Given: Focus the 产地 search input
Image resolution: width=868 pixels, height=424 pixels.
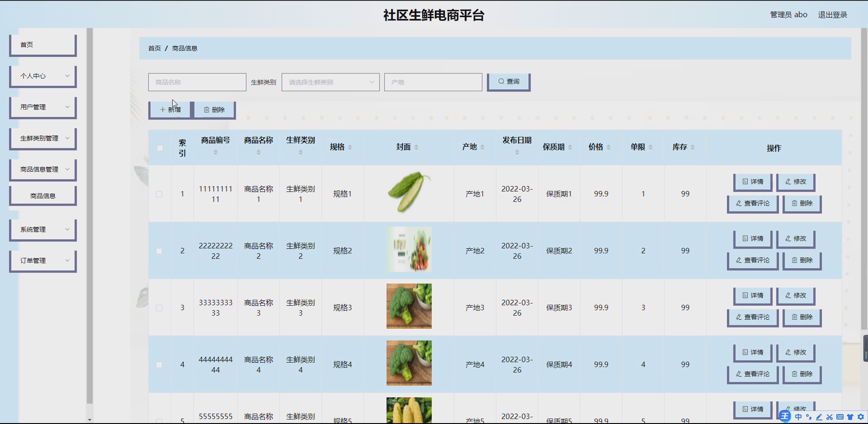Looking at the screenshot, I should tap(433, 82).
